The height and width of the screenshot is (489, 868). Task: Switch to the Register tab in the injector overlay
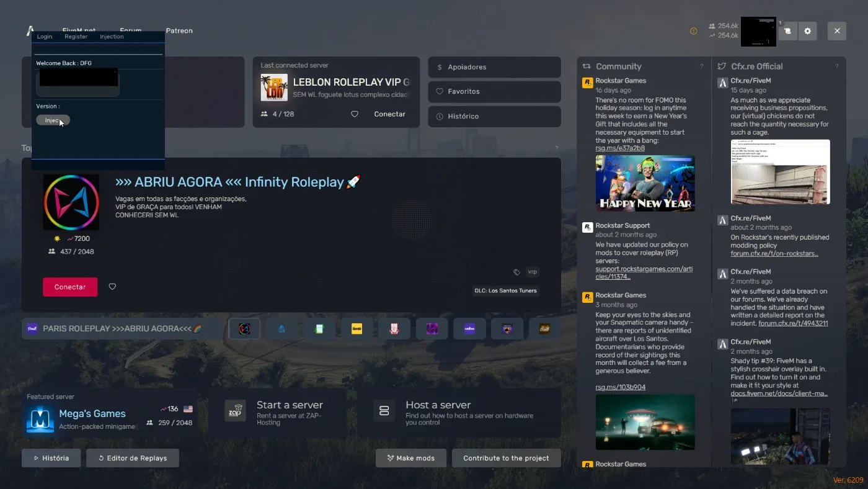tap(76, 37)
